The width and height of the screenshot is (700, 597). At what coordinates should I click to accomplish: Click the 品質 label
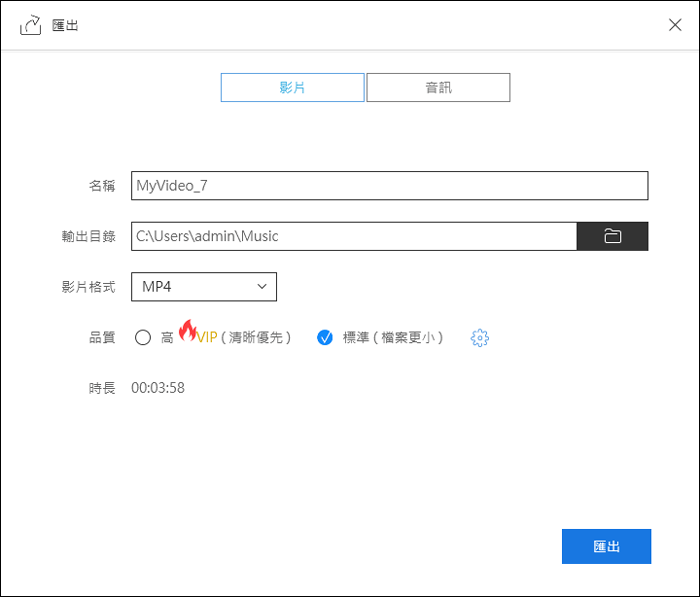[x=102, y=338]
